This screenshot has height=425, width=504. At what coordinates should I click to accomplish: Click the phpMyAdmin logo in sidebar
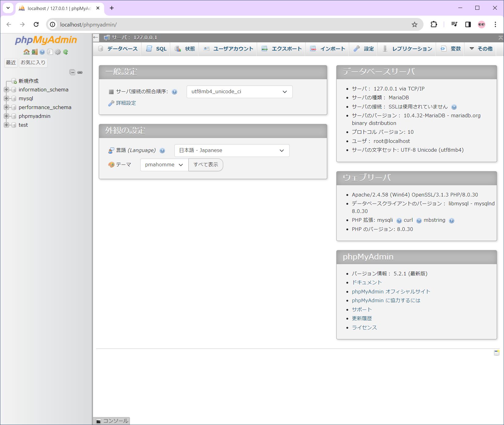pos(46,40)
